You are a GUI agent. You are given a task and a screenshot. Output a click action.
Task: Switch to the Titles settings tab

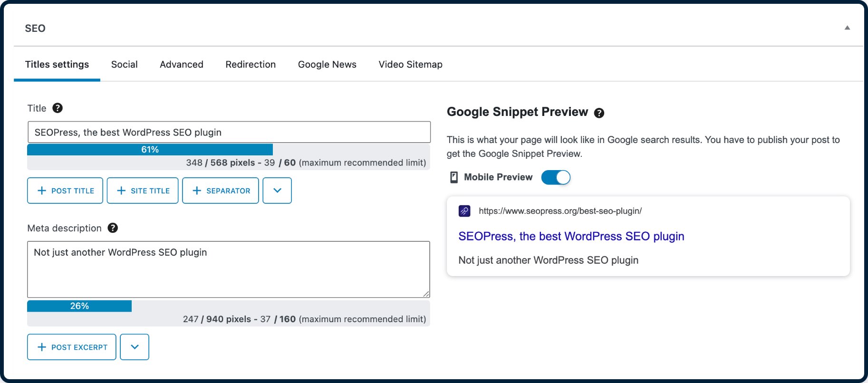[57, 64]
